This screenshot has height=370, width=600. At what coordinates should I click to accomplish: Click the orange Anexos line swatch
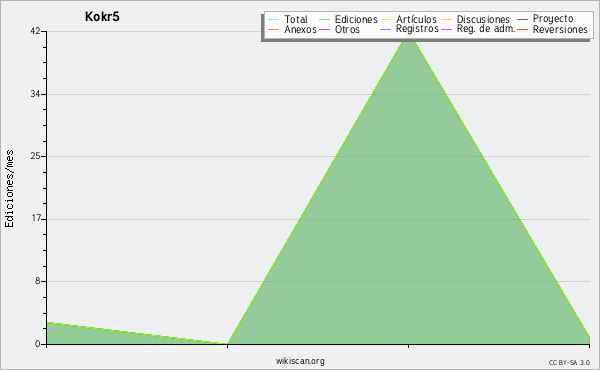point(274,29)
